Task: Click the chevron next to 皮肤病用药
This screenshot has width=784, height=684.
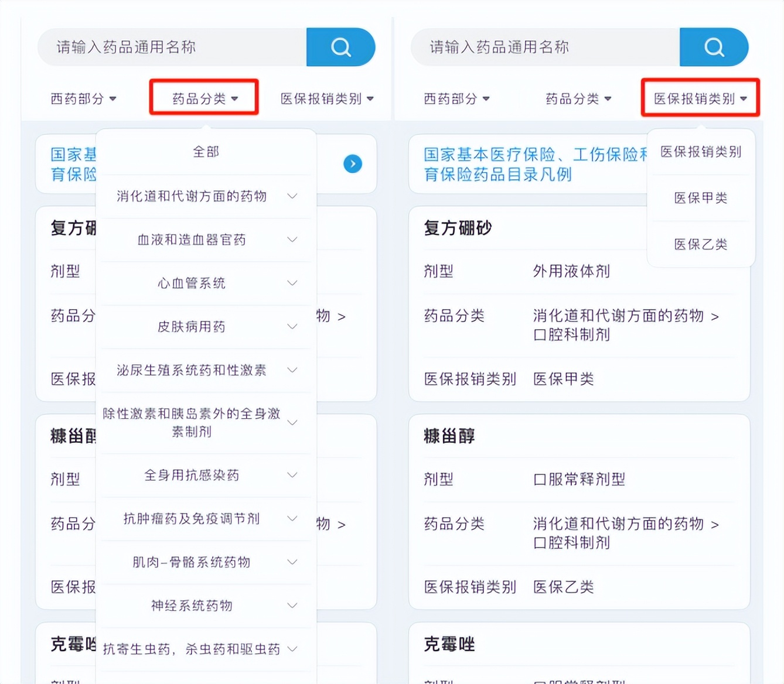Action: pyautogui.click(x=292, y=327)
